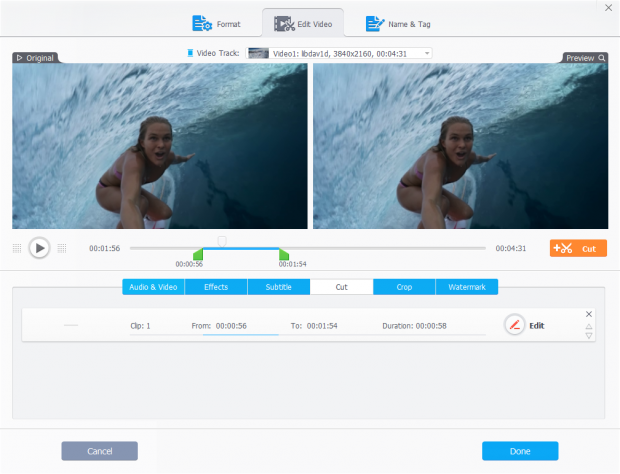Select the Edit Video tab
620x474 pixels.
[303, 24]
